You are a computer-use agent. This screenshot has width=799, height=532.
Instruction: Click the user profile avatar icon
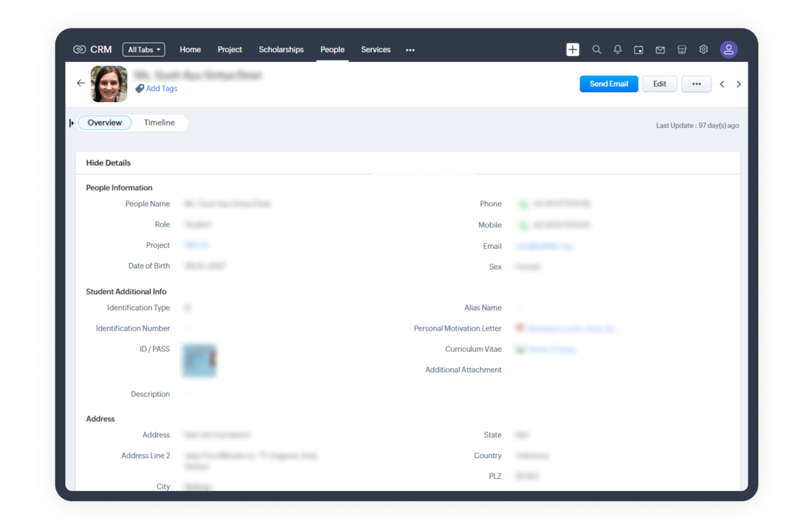point(728,50)
